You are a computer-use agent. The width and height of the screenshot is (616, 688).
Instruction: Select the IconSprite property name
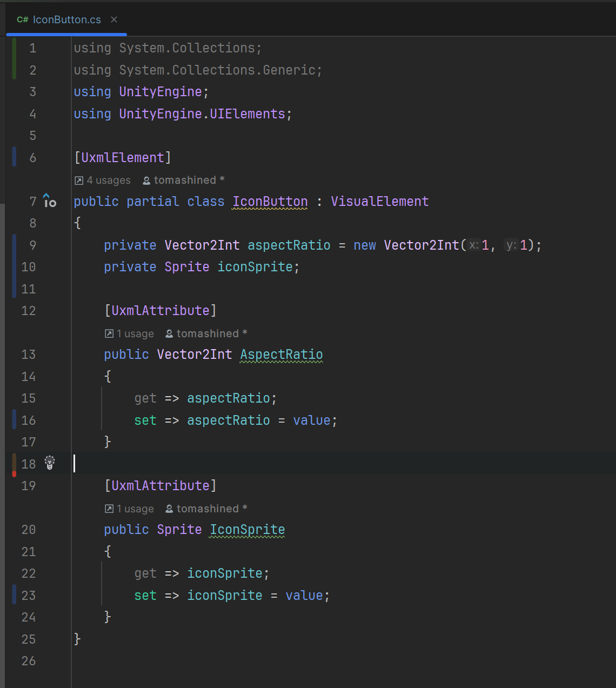coord(246,530)
